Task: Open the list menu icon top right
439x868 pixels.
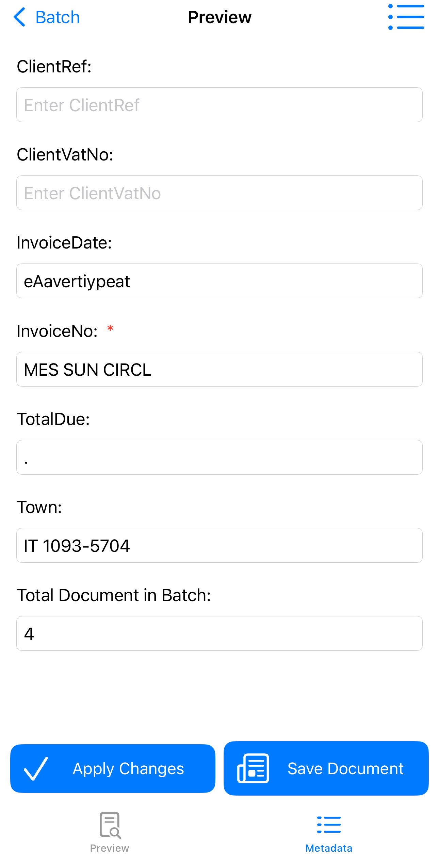Action: coord(406,17)
